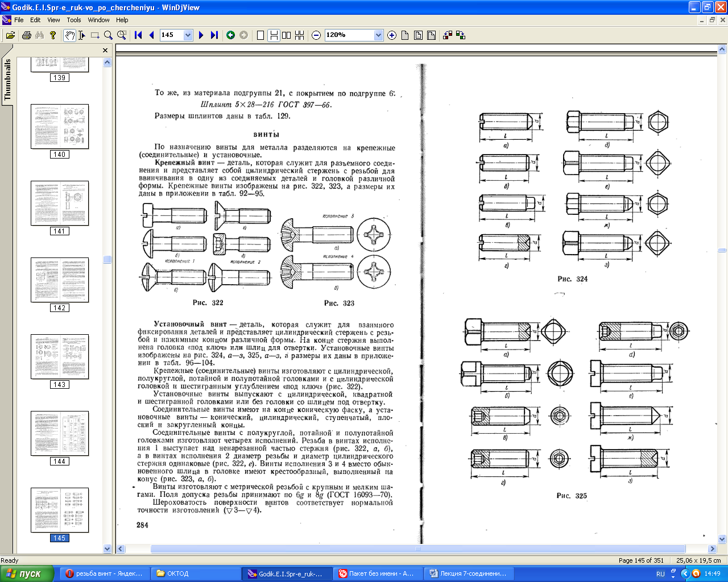Close the thumbnails panel with X
Screen dimensions: 728x582
105,50
